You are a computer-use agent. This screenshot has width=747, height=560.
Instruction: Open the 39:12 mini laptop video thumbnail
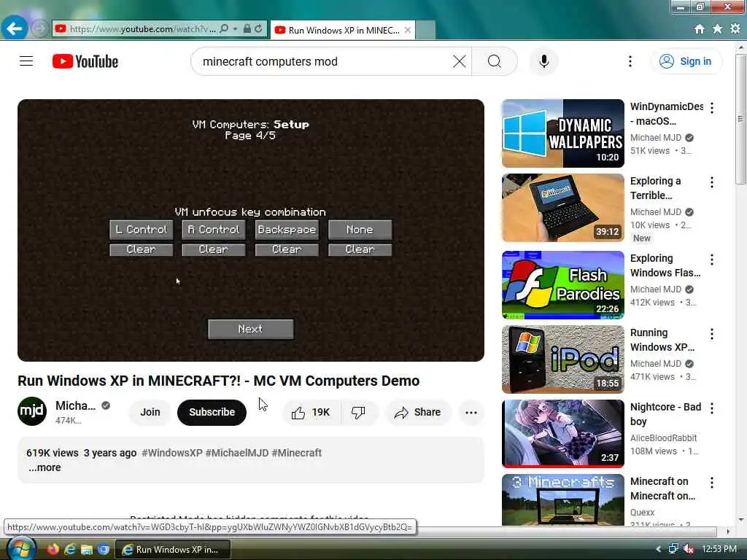click(x=562, y=208)
